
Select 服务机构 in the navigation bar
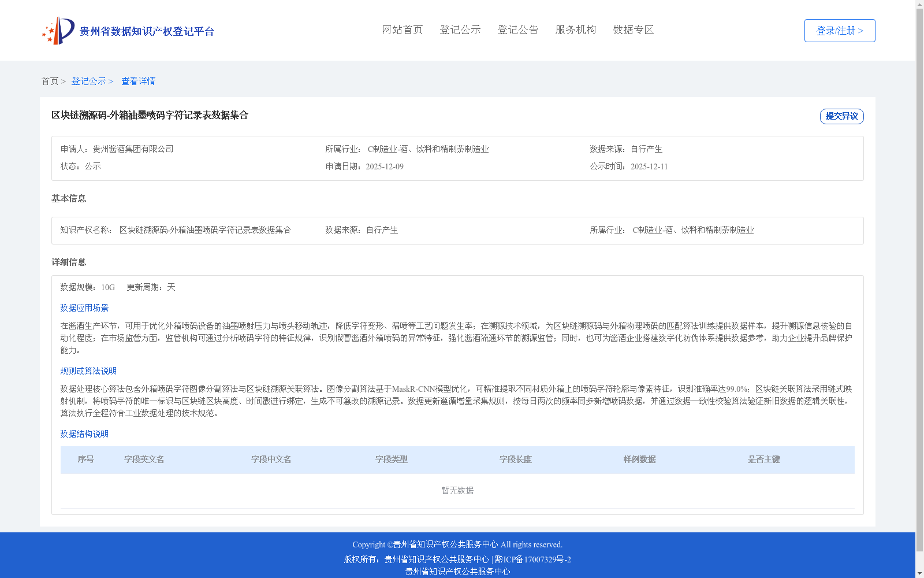pyautogui.click(x=576, y=30)
